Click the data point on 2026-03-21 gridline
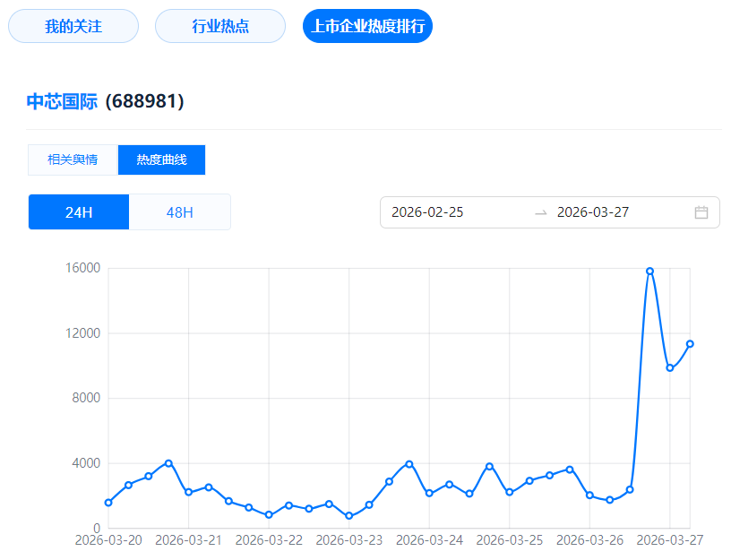The image size is (731, 560). click(188, 493)
